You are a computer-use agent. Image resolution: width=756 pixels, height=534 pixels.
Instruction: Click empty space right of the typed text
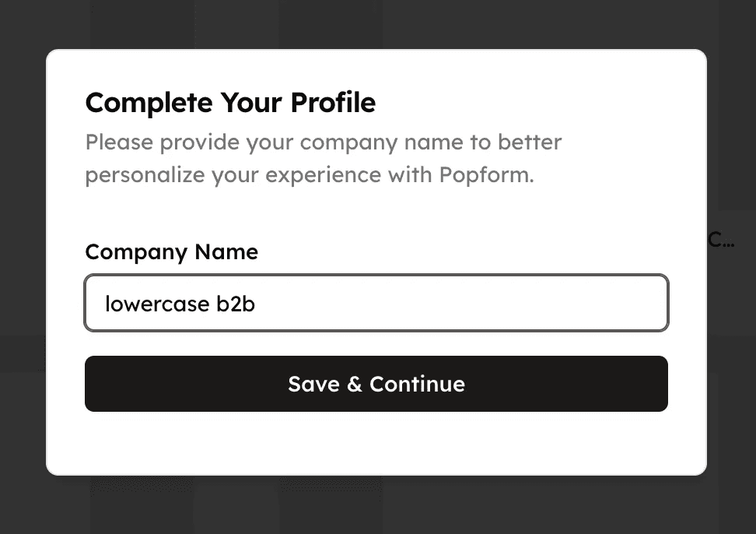click(467, 304)
